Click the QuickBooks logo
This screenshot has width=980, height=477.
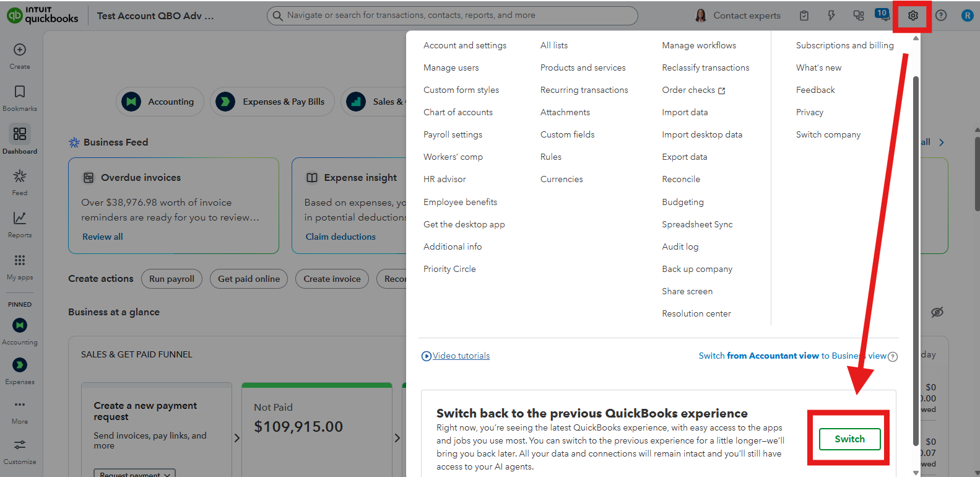(x=43, y=15)
